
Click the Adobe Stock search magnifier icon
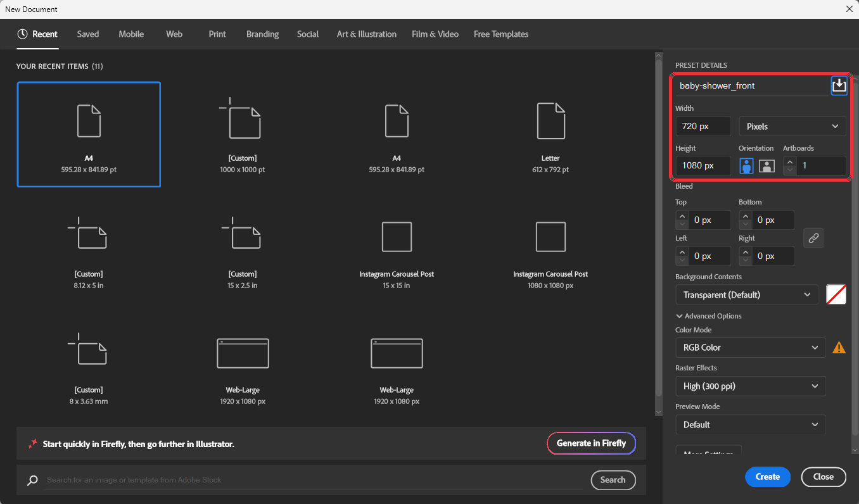click(33, 480)
